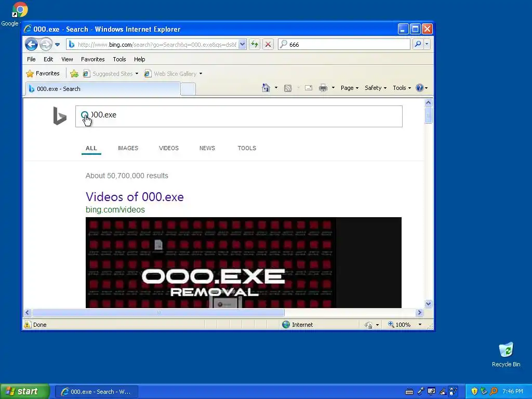The width and height of the screenshot is (532, 399).
Task: Click the Add to Favorites Bar icon
Action: point(74,74)
